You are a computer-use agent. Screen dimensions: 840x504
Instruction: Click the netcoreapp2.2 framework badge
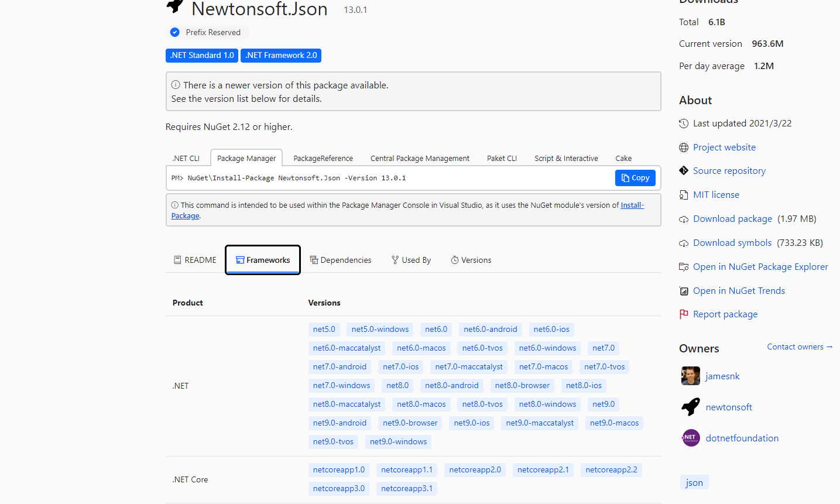tap(611, 470)
